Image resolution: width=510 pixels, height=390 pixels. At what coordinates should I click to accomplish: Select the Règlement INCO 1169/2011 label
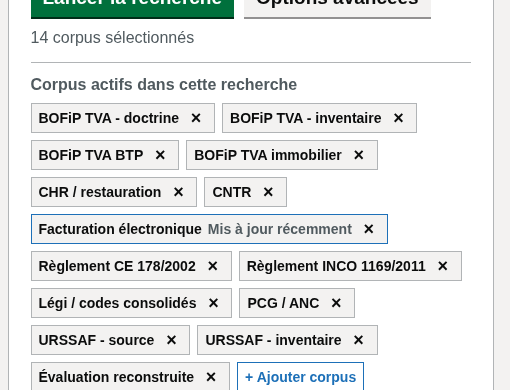coord(336,266)
